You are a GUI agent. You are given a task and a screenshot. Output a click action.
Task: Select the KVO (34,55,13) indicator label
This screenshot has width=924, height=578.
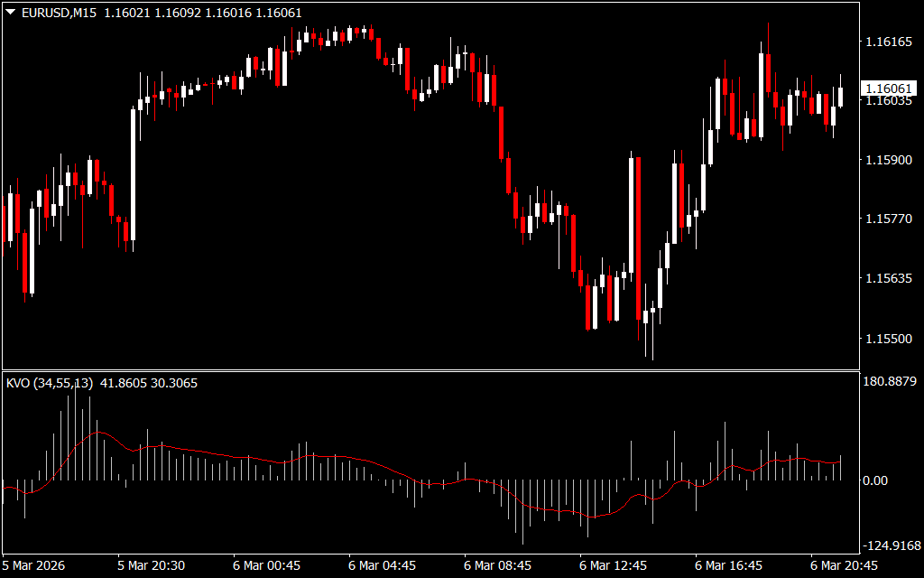pyautogui.click(x=49, y=383)
